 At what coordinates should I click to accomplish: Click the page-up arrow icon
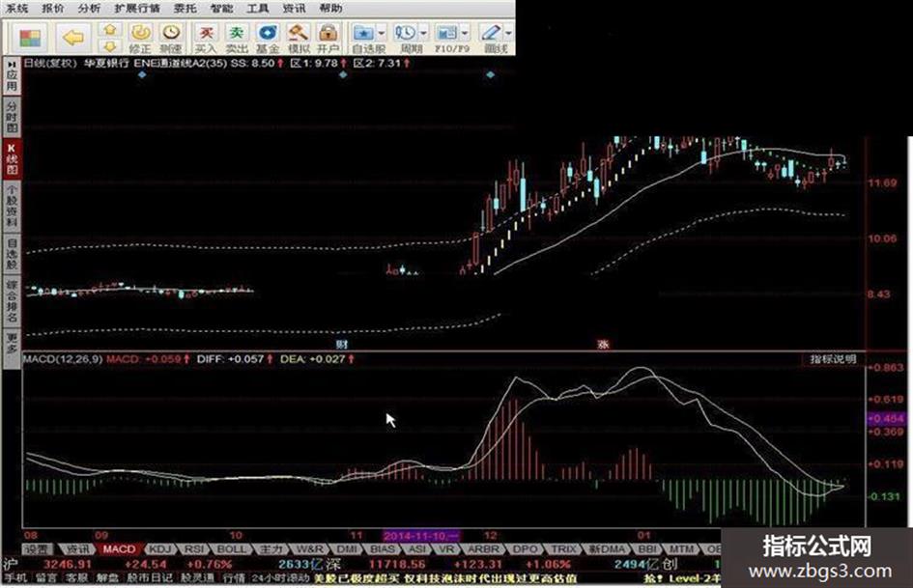(110, 30)
